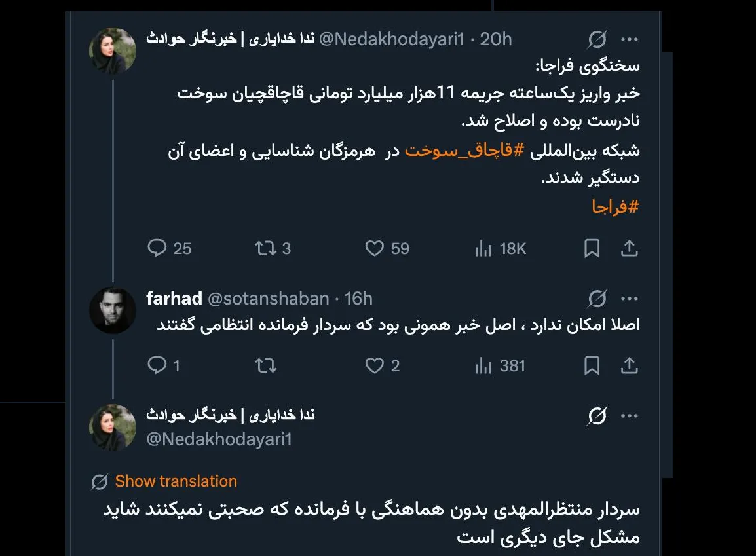756x556 pixels.
Task: Open the #فراجا hashtag
Action: click(x=616, y=206)
